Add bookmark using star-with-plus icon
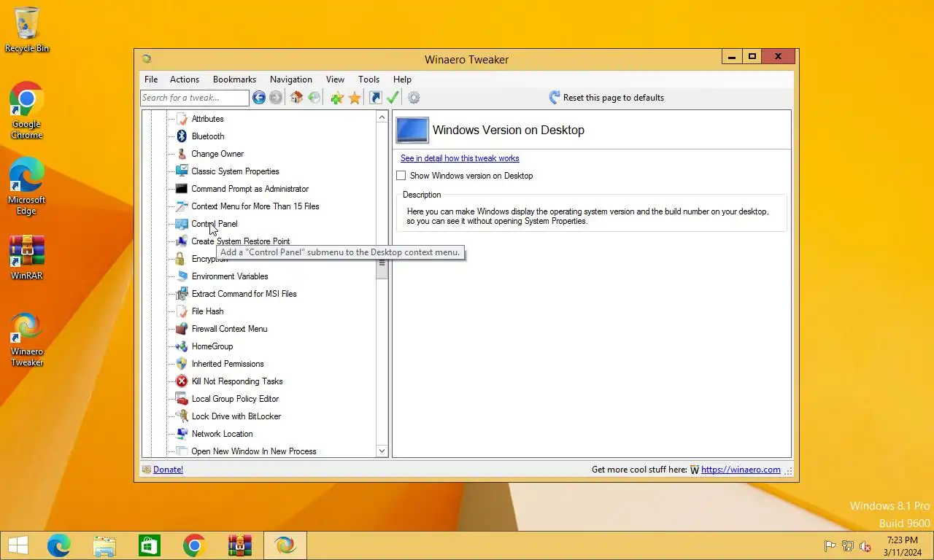 (336, 98)
